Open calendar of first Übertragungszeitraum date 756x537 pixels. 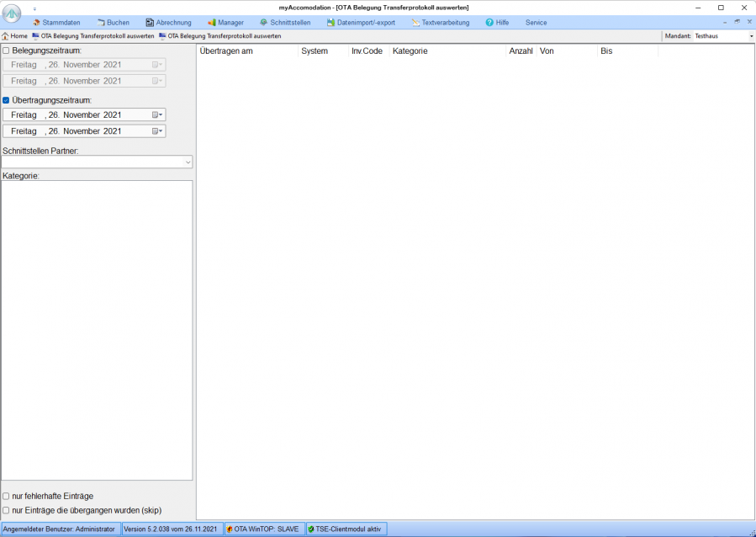(x=157, y=115)
